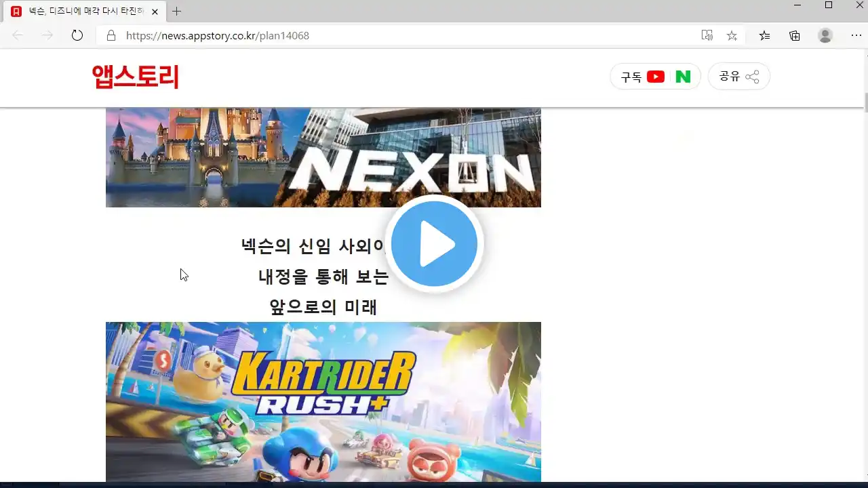
Task: Click the browser back arrow
Action: tap(18, 35)
